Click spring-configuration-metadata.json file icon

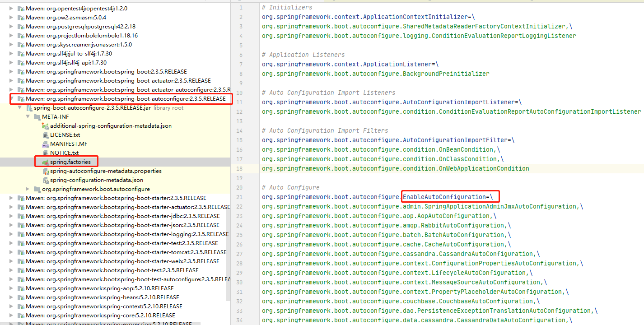[45, 180]
